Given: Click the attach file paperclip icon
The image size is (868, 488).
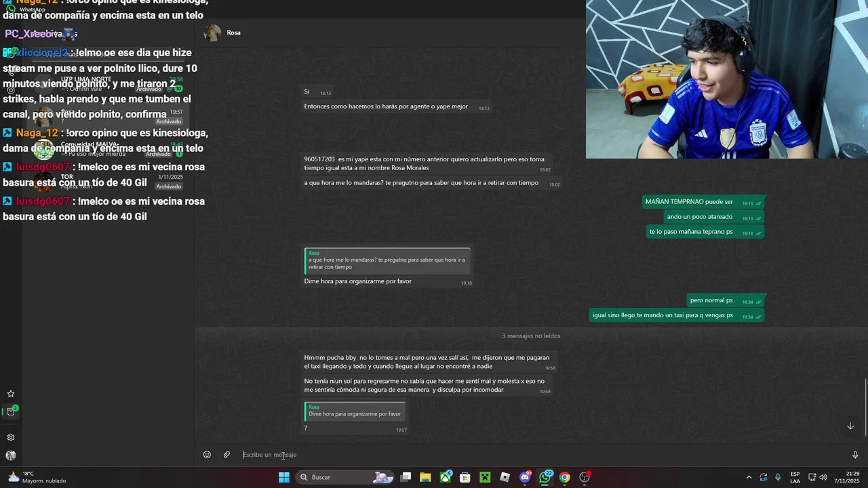Looking at the screenshot, I should pyautogui.click(x=226, y=455).
